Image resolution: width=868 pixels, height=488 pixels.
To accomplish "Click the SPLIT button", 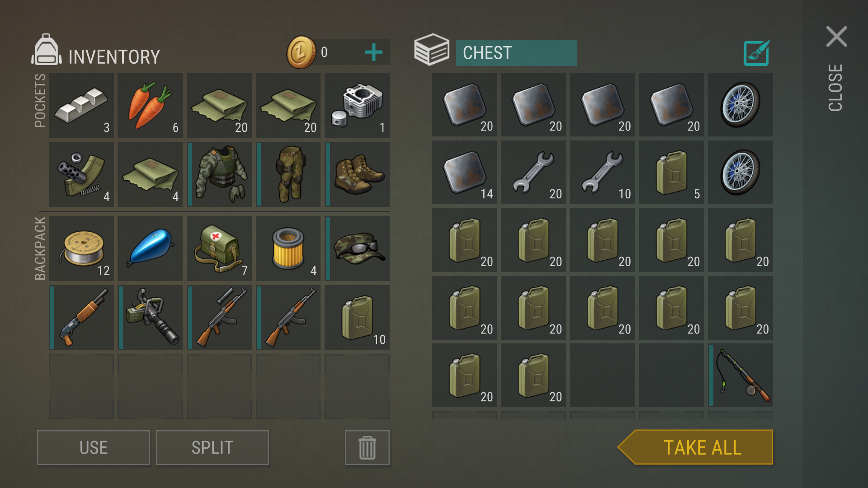I will pos(212,448).
